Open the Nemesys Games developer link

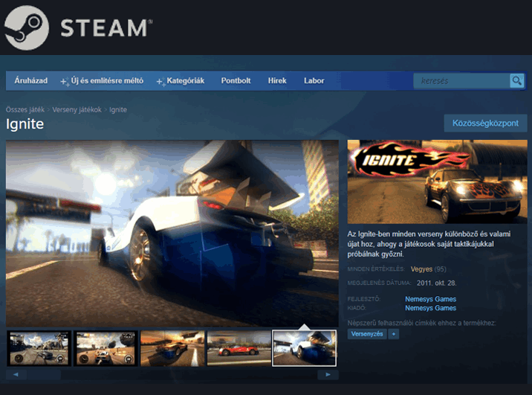pyautogui.click(x=430, y=299)
